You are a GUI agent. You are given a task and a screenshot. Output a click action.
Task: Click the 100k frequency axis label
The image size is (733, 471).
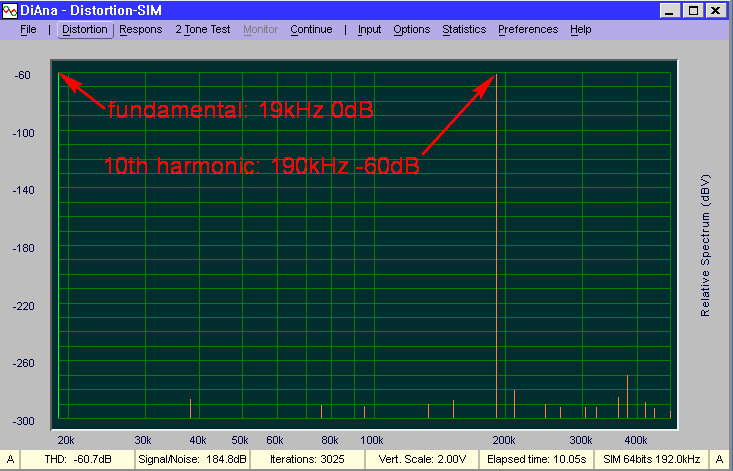(x=372, y=440)
